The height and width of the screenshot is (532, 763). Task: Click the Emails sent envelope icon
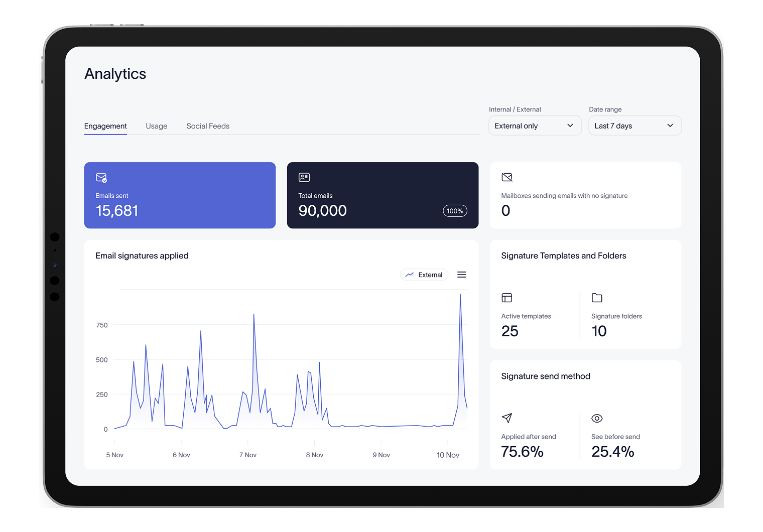pyautogui.click(x=101, y=178)
